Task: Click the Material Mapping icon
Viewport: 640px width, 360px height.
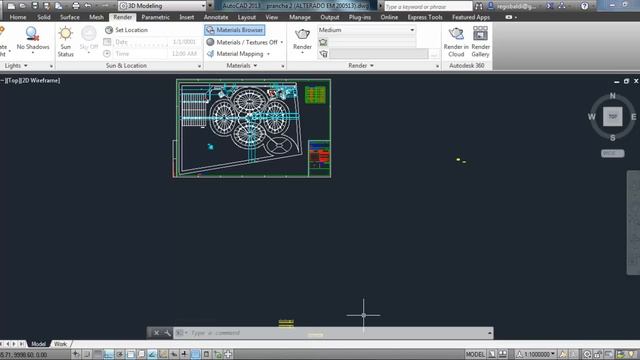Action: 210,54
